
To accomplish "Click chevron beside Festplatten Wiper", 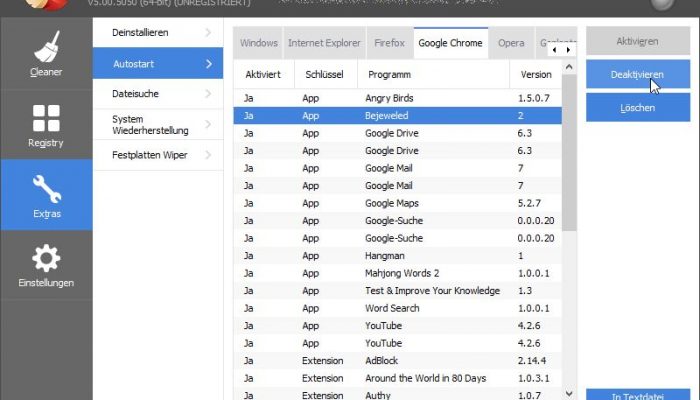I will pos(208,155).
